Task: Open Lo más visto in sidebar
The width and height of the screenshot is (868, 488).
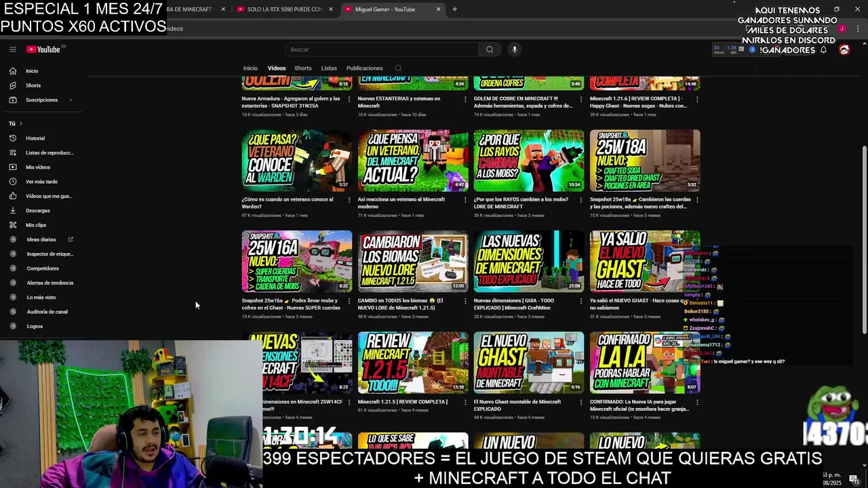Action: click(42, 298)
